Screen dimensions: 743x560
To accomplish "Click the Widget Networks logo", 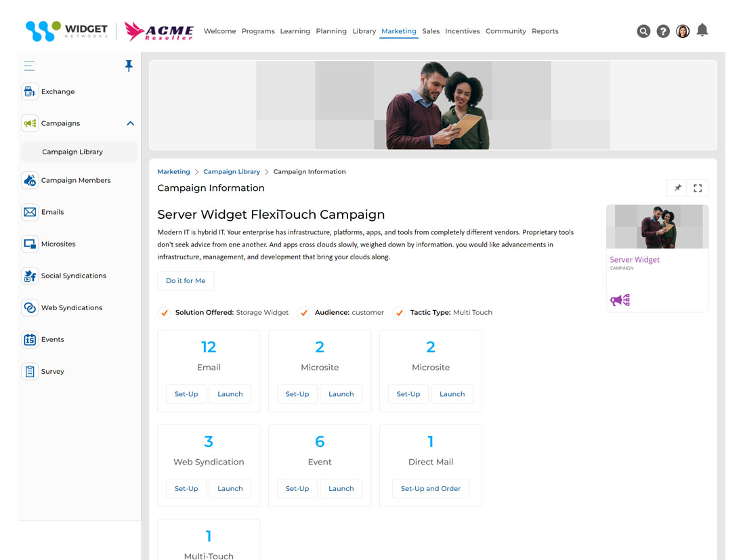I will 66,30.
